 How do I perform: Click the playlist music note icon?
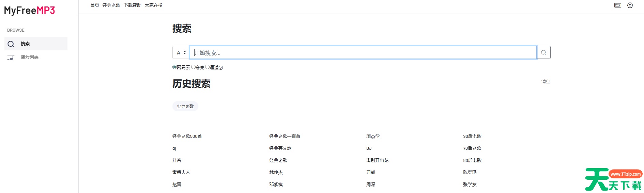(11, 58)
